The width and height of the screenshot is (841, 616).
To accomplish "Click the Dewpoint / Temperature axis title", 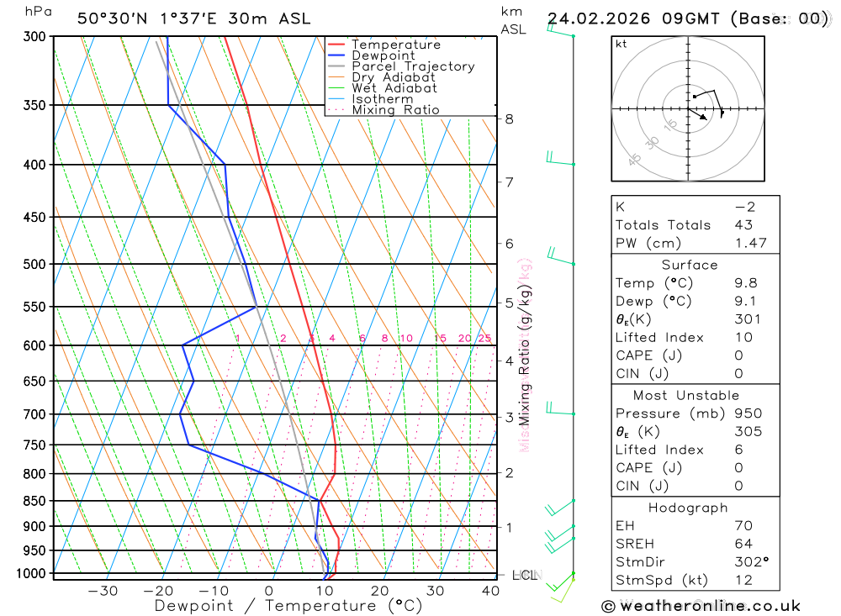I will click(x=288, y=607).
